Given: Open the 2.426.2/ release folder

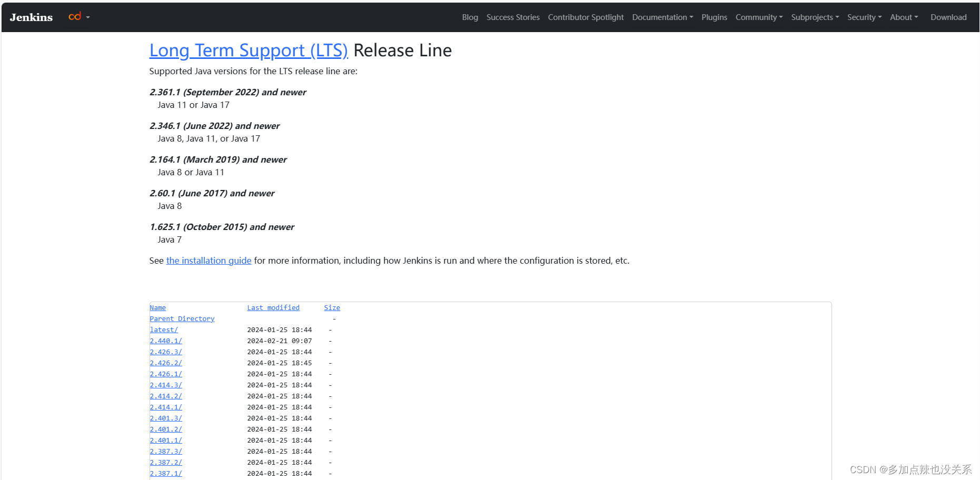Looking at the screenshot, I should click(x=166, y=363).
